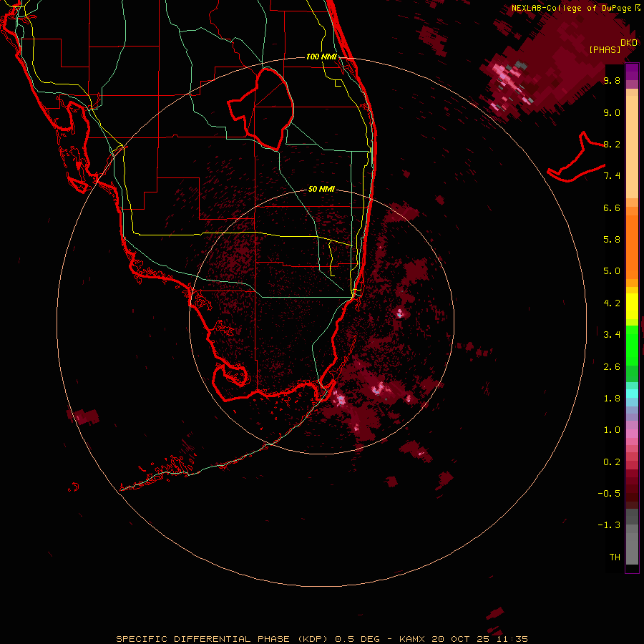644x644 pixels.
Task: Pick the yellow segment of the color bar
Action: coord(632,306)
